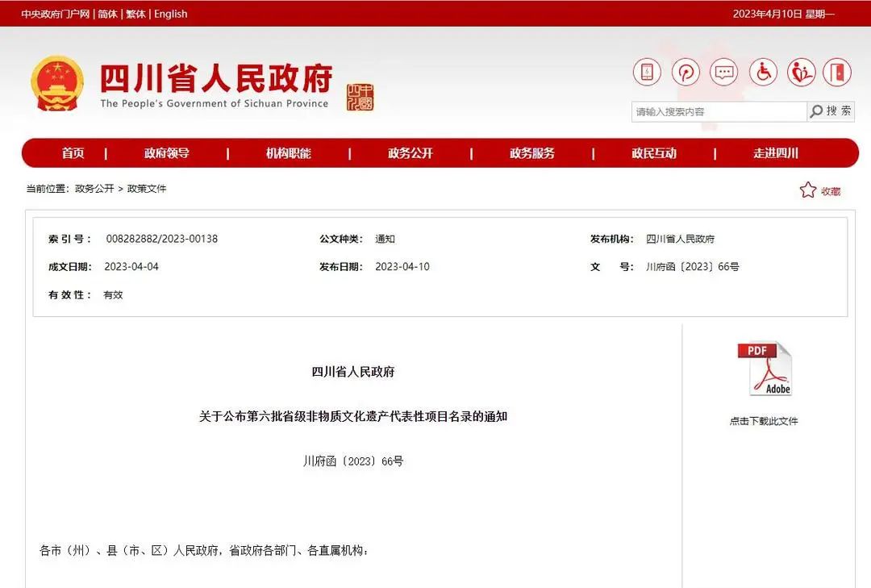The width and height of the screenshot is (871, 588).
Task: Click the 四川省人民政府 site title banner
Action: 216,77
